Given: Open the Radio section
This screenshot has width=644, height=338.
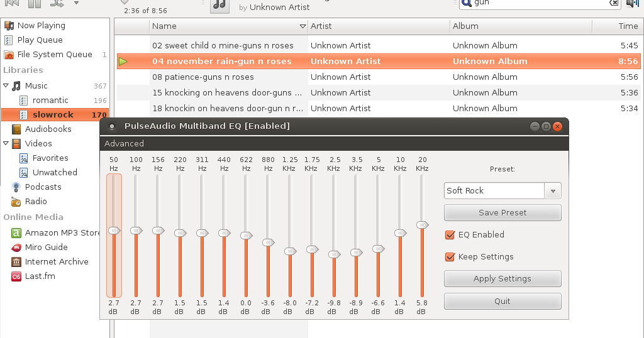Looking at the screenshot, I should [x=36, y=202].
